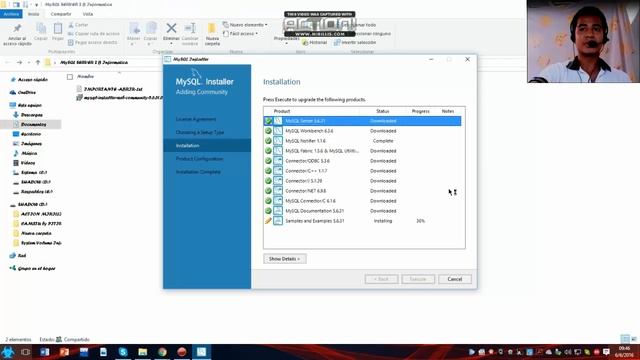The height and width of the screenshot is (360, 640).
Task: Select the MySQL Documentation row
Action: [362, 211]
